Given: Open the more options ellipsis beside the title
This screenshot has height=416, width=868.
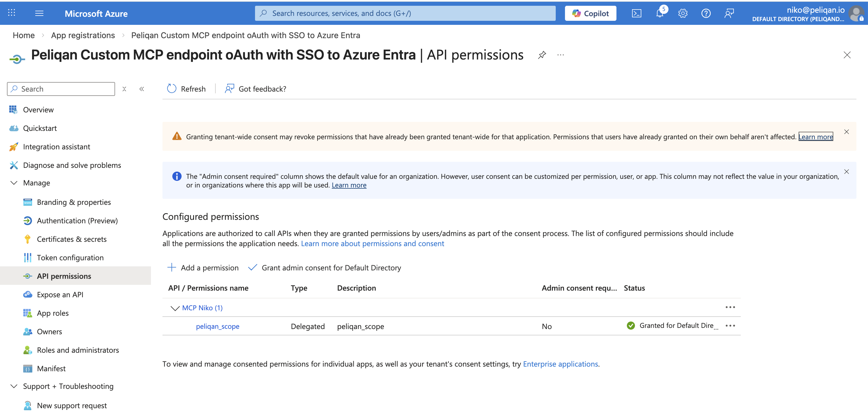Looking at the screenshot, I should 560,55.
